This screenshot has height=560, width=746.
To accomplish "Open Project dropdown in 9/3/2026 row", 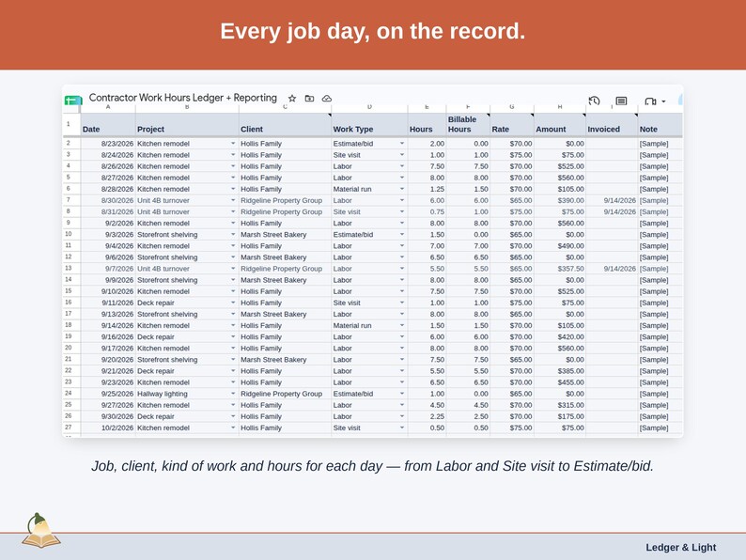I will [x=233, y=235].
